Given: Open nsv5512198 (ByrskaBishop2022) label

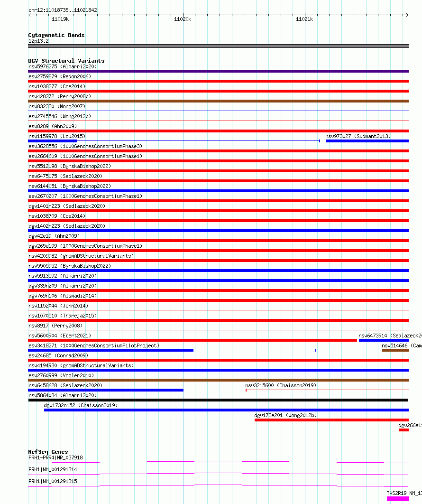Looking at the screenshot, I should point(70,166).
